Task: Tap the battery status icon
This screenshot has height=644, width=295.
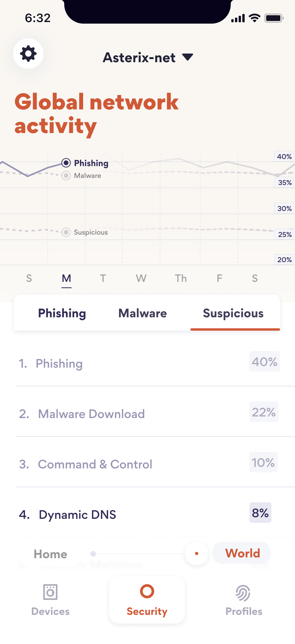Action: pyautogui.click(x=274, y=18)
